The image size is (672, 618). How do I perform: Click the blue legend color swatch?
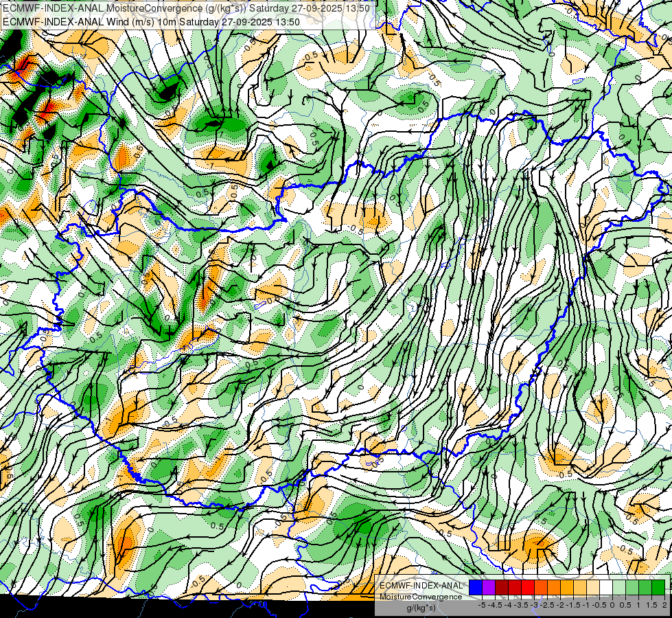476,587
